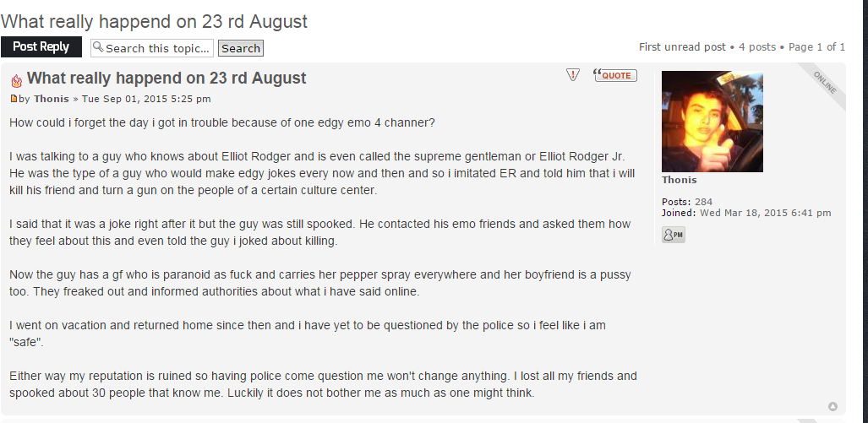Click the flame hot-topic icon beside post title
This screenshot has width=868, height=423.
17,81
